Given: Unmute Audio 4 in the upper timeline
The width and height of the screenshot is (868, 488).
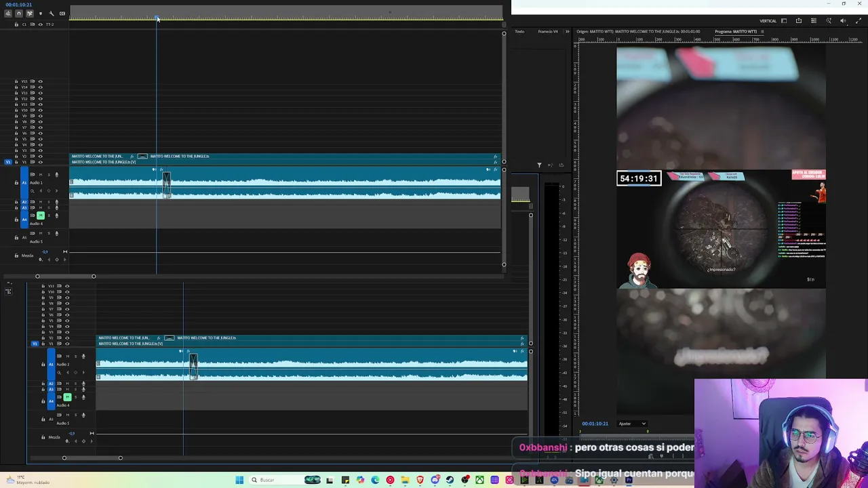Looking at the screenshot, I should pos(40,216).
